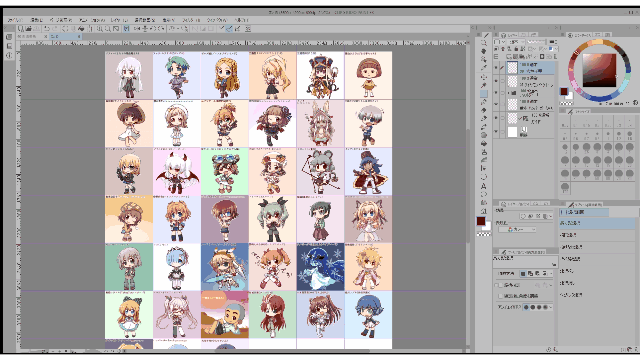Open the Edit menu
Viewport: 640px width, 360px height.
tap(36, 20)
